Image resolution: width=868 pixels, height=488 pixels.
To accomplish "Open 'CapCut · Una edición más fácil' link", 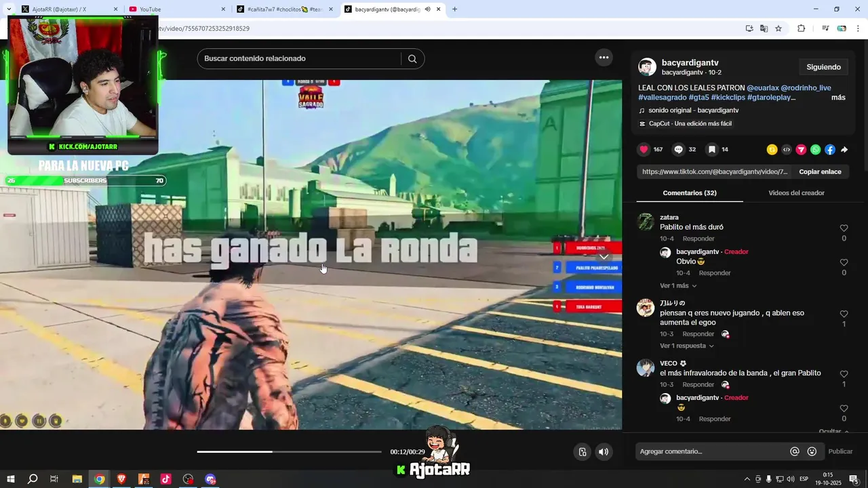I will coord(685,124).
